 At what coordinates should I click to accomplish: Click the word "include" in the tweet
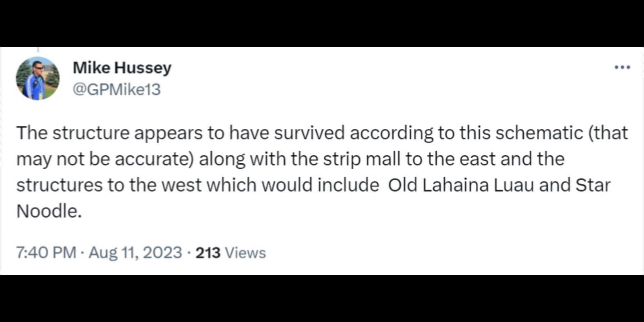[348, 185]
